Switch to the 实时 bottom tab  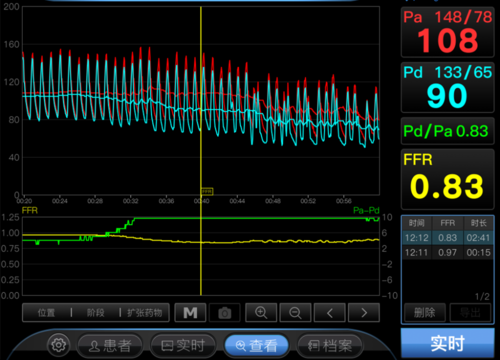tap(183, 346)
